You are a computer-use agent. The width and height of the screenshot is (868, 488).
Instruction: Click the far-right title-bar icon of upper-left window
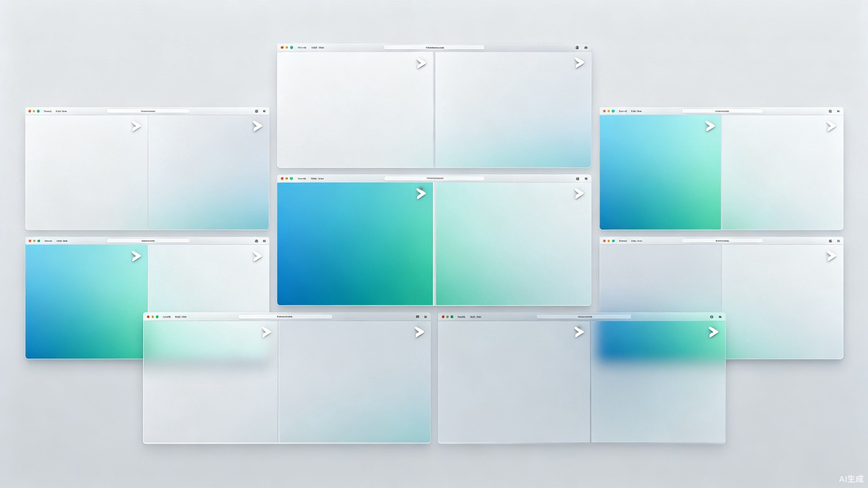coord(264,111)
